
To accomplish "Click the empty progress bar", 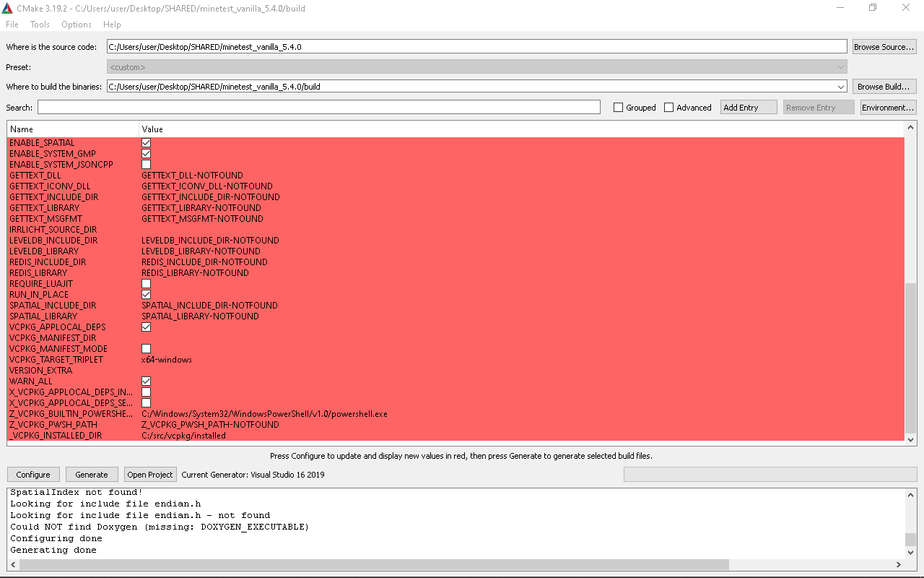I will pyautogui.click(x=770, y=474).
